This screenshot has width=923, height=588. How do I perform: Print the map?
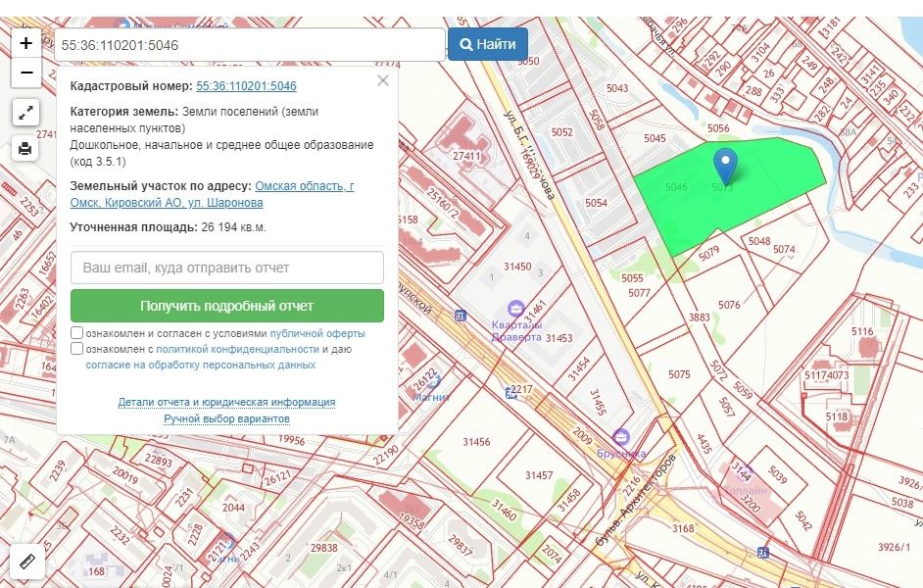tap(25, 149)
